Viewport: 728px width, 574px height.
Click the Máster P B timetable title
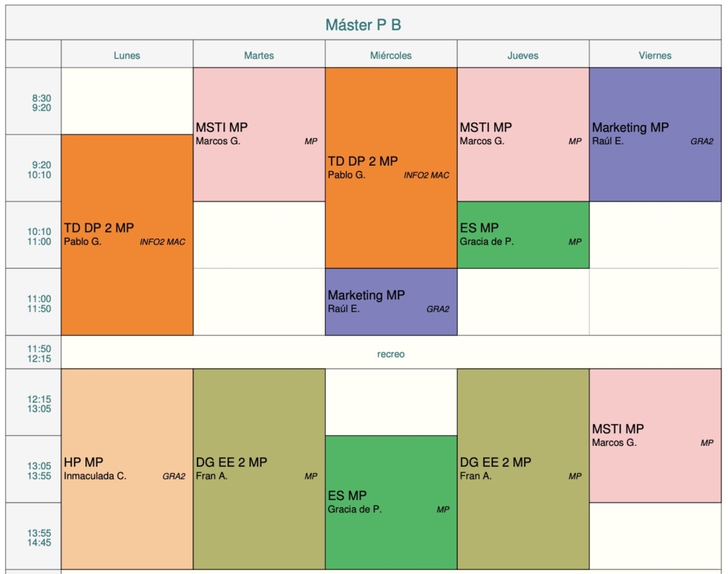point(363,25)
